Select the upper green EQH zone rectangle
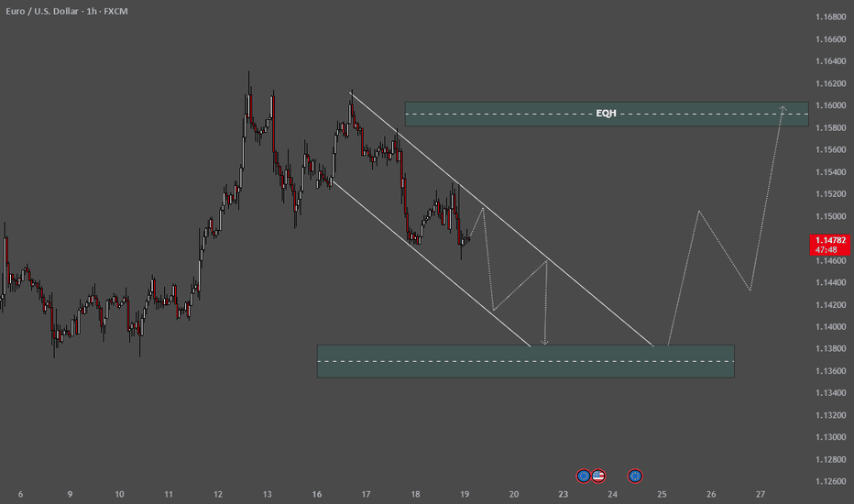Screen dimensions: 854x504 pos(607,114)
